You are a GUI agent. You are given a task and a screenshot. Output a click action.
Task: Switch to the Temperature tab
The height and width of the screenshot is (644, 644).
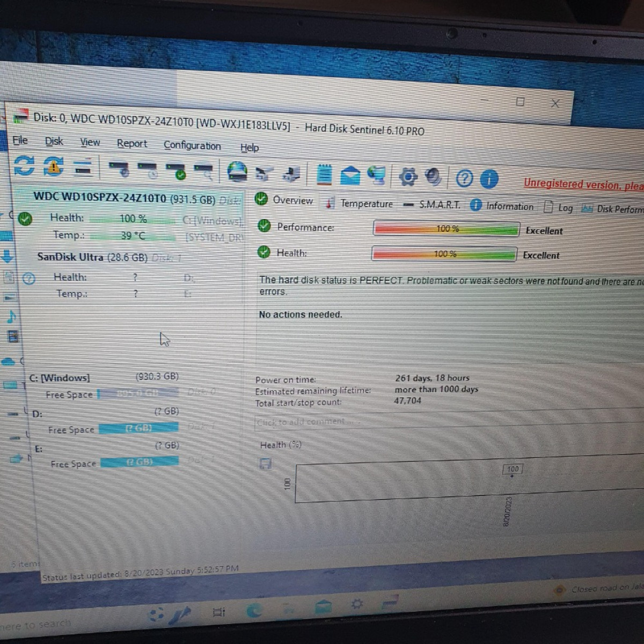(x=360, y=203)
